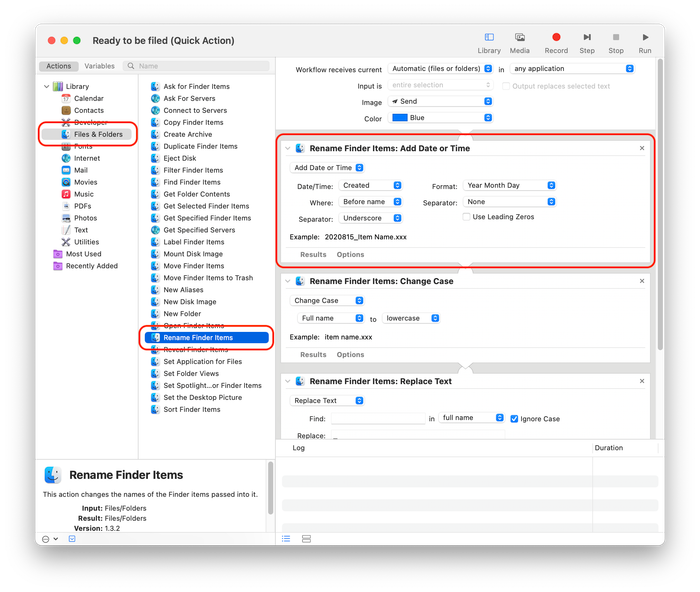Select Rename Finder Items action
Screen dimensions: 700x592
[x=207, y=338]
